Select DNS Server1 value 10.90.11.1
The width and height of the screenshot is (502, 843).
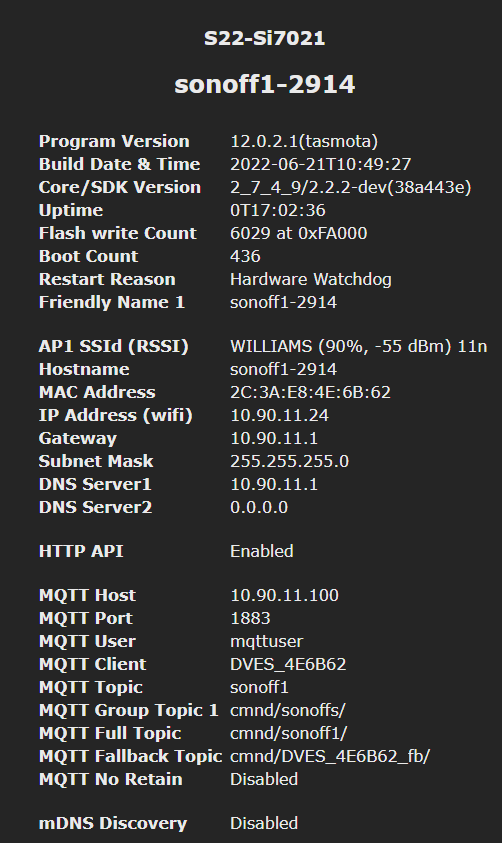pyautogui.click(x=274, y=484)
